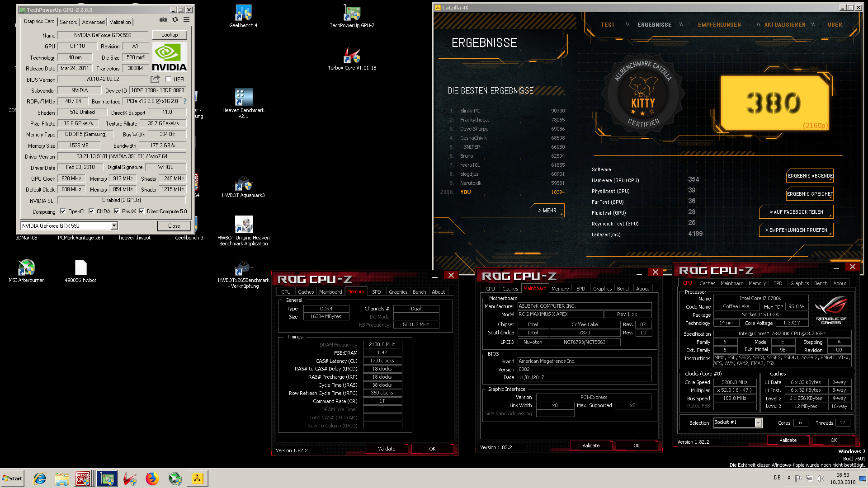Select Caches tab in Mainboard CPU-Z window
The width and height of the screenshot is (868, 488).
(x=510, y=289)
